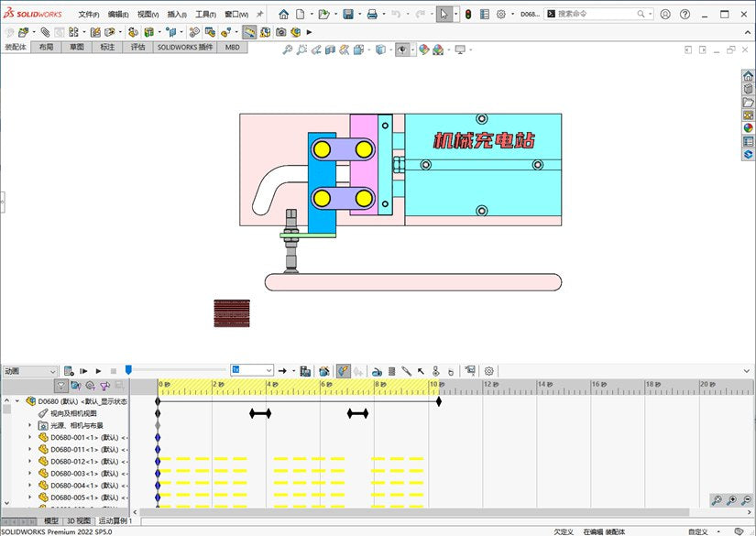Click Save Animation icon in motion toolbar
Viewport: 756px width, 536px height.
305,371
